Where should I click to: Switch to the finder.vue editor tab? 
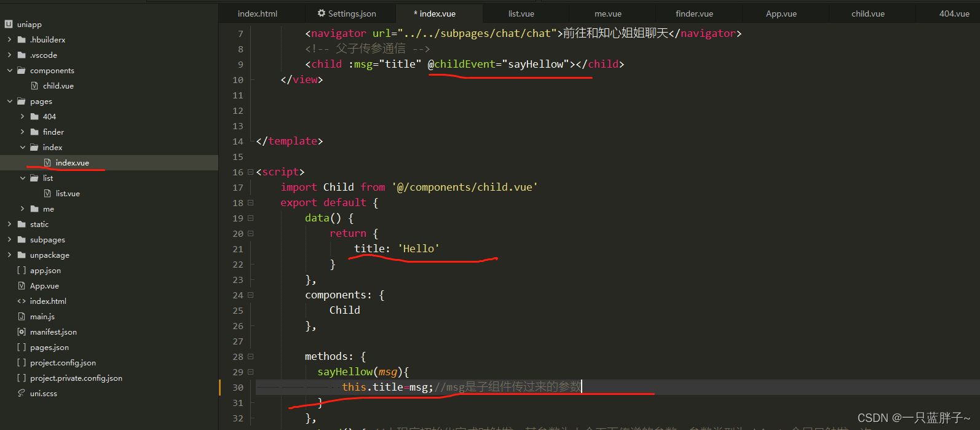point(695,14)
